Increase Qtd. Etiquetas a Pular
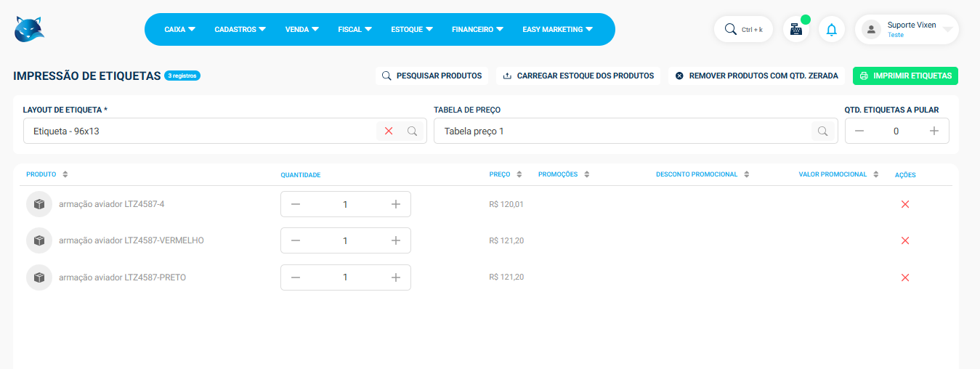The image size is (980, 369). coord(934,131)
